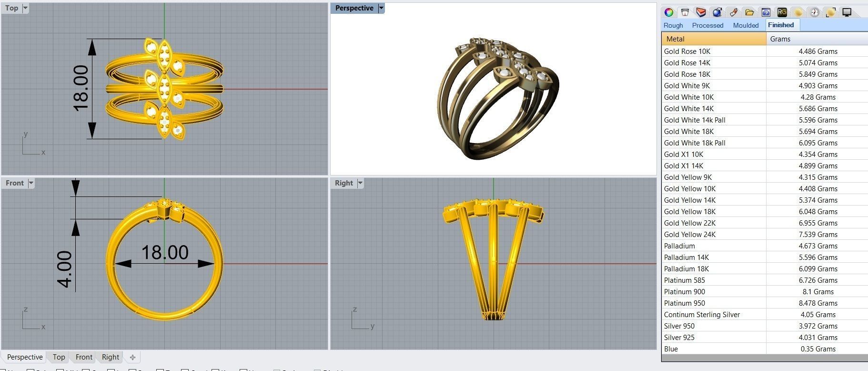Add a new viewport tab with plus icon
Image resolution: width=868 pixels, height=371 pixels.
click(x=132, y=357)
